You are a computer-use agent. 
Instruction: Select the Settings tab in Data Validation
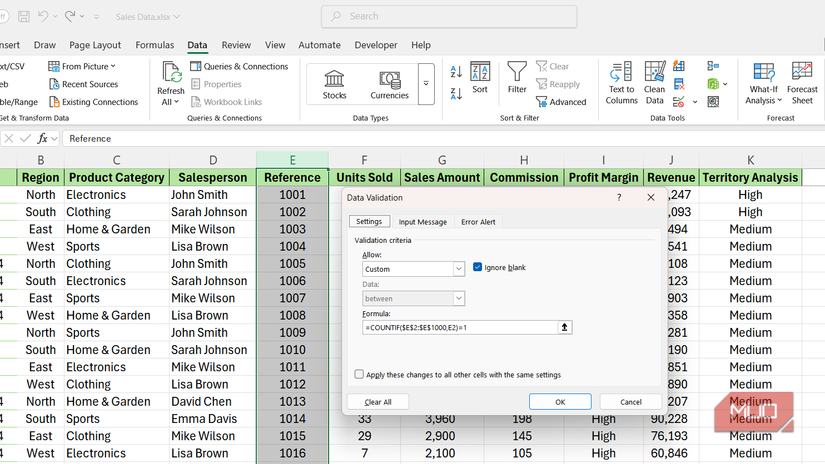pyautogui.click(x=369, y=221)
